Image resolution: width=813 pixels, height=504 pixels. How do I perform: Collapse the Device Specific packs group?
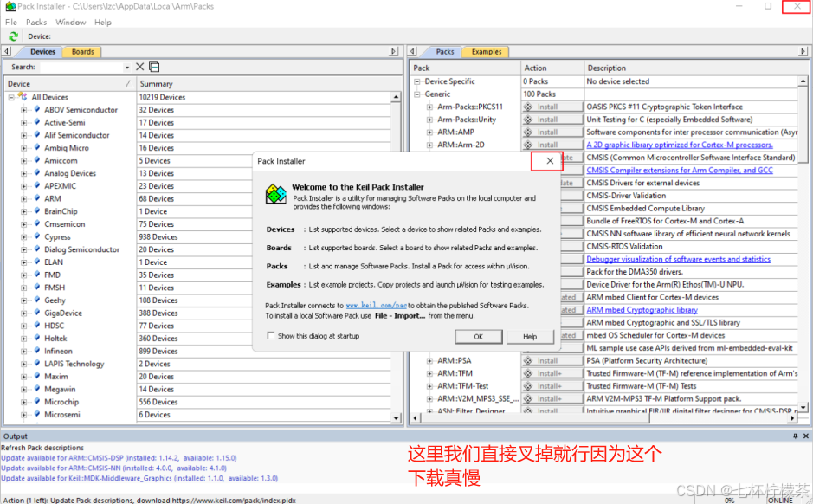[x=416, y=81]
